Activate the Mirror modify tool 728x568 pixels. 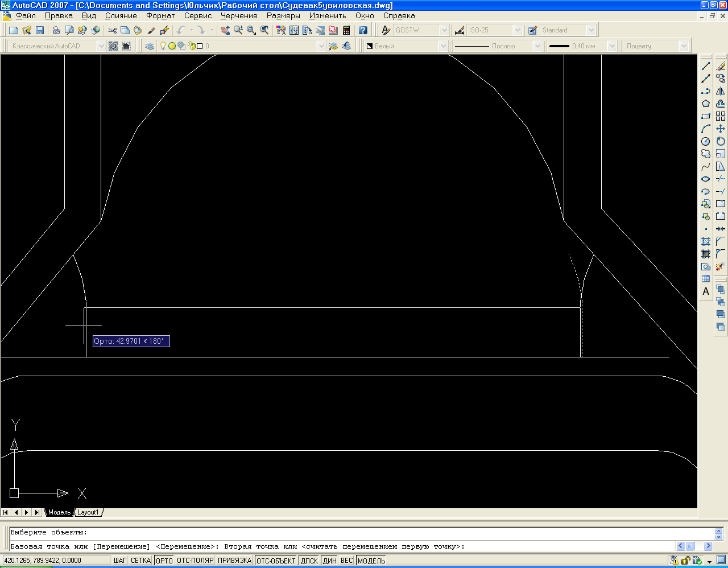721,91
